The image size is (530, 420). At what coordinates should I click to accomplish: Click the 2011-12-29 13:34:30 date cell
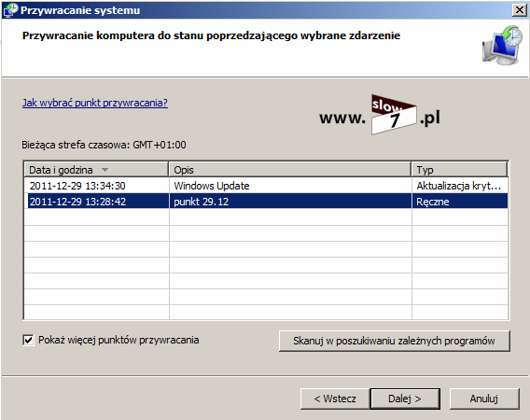coord(77,186)
